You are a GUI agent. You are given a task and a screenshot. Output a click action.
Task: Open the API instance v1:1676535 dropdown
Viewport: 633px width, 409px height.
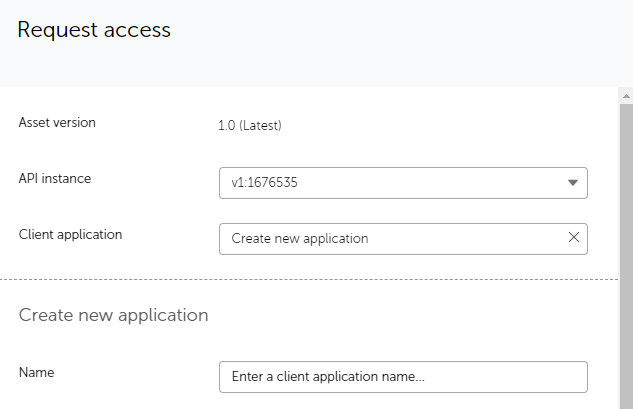[x=402, y=183]
